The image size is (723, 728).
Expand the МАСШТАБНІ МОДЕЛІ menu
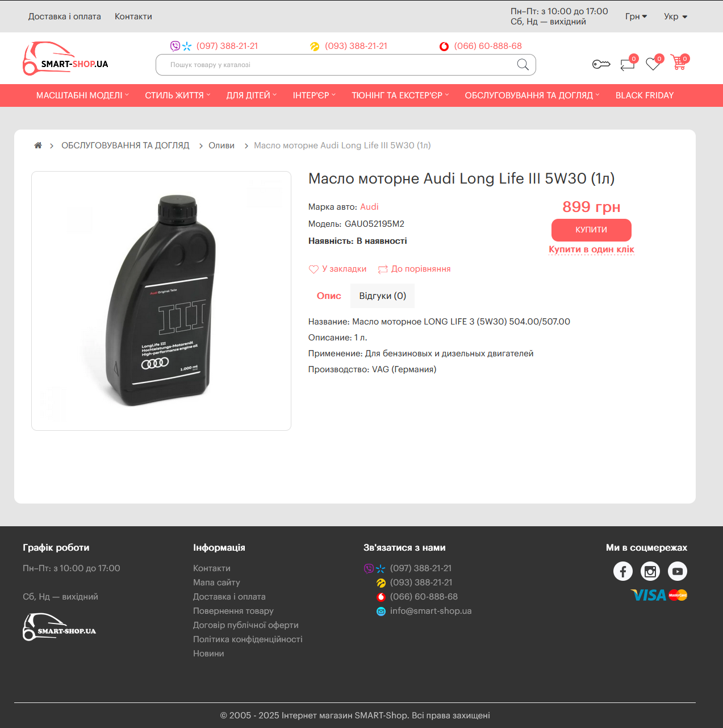click(82, 95)
